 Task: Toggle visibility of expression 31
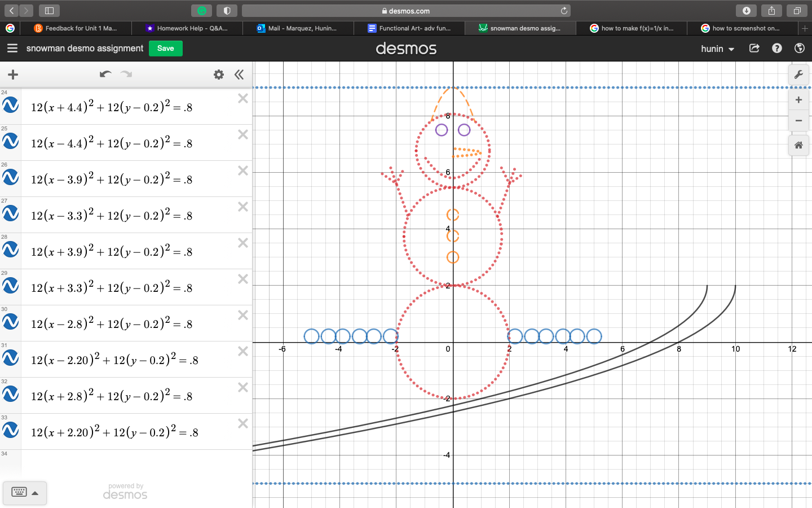[x=11, y=358]
